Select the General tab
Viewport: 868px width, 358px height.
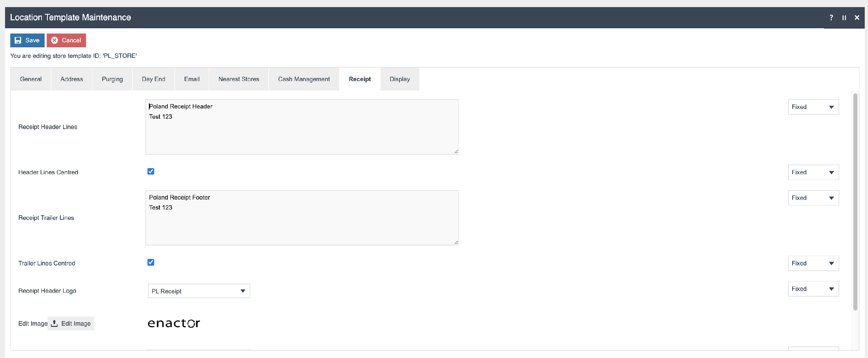[x=31, y=79]
